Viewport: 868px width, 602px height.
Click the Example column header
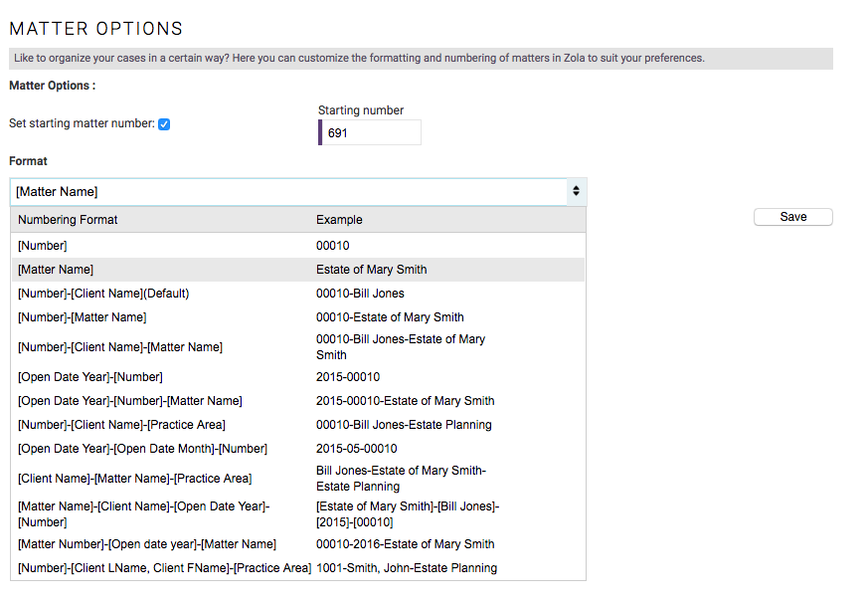coord(339,220)
